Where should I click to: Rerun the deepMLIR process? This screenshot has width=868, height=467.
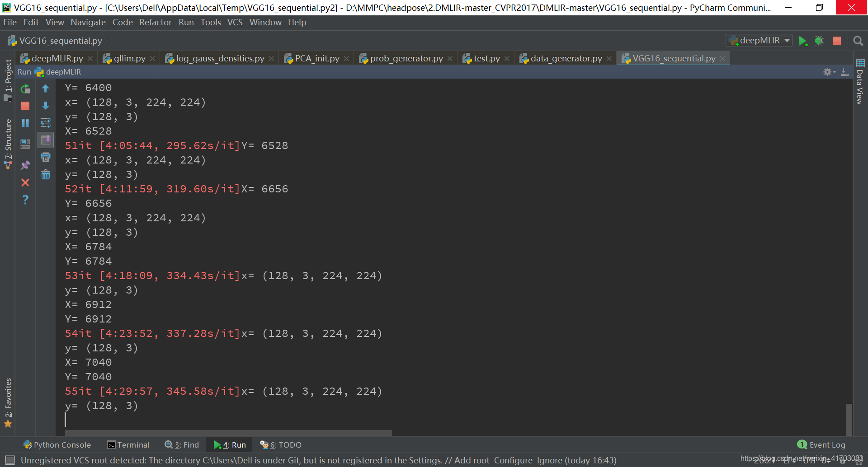tap(25, 89)
